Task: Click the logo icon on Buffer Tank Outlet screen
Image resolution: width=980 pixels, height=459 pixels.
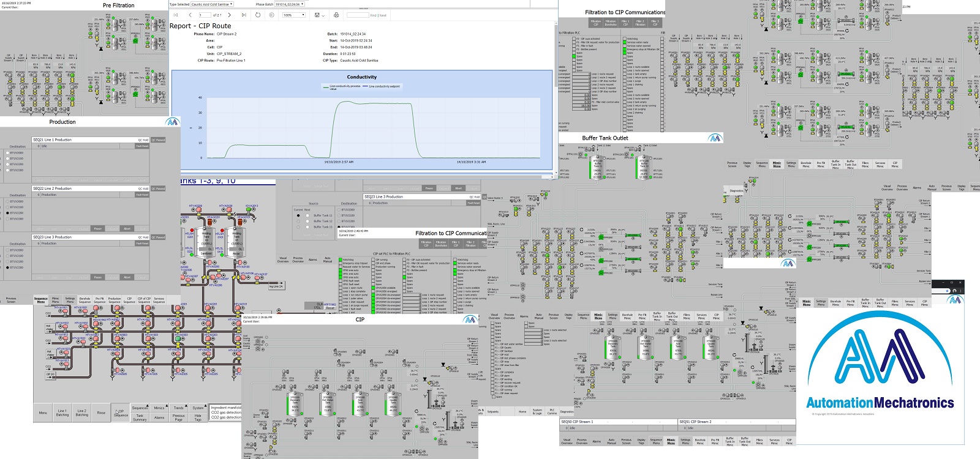Action: tap(715, 138)
